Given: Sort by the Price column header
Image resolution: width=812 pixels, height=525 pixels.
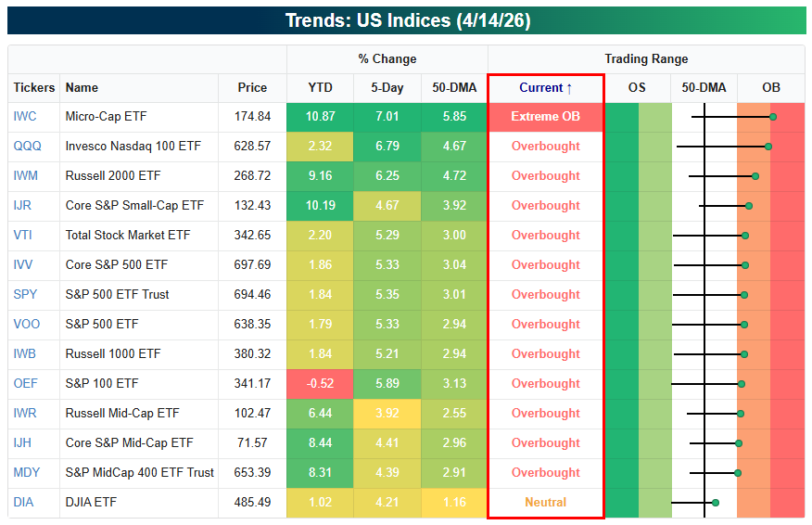Looking at the screenshot, I should pos(252,87).
